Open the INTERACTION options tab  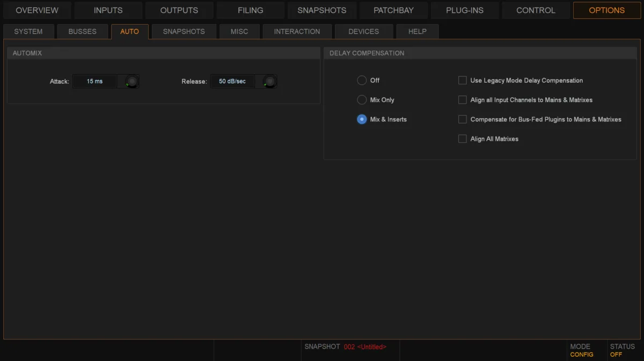(x=297, y=32)
